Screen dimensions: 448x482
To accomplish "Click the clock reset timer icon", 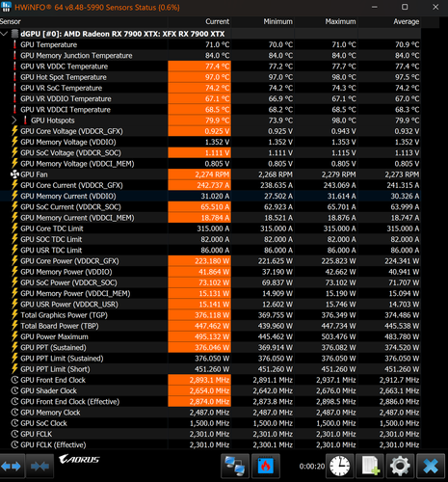I will pos(340,466).
